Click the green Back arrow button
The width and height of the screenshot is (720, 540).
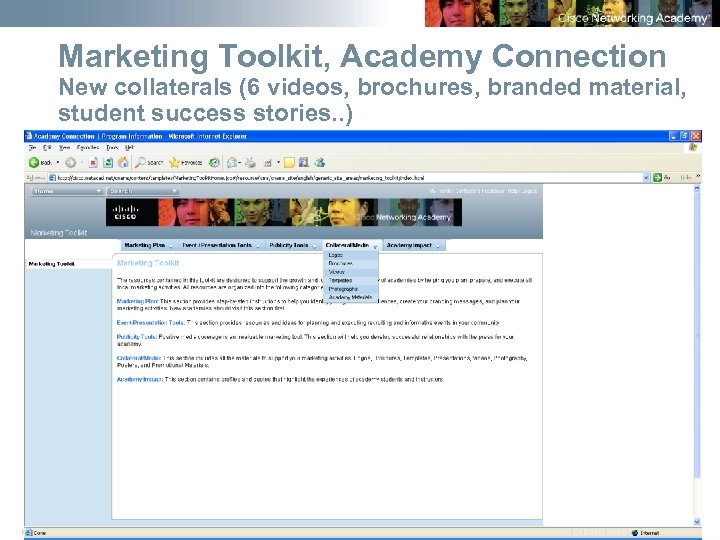pos(34,162)
